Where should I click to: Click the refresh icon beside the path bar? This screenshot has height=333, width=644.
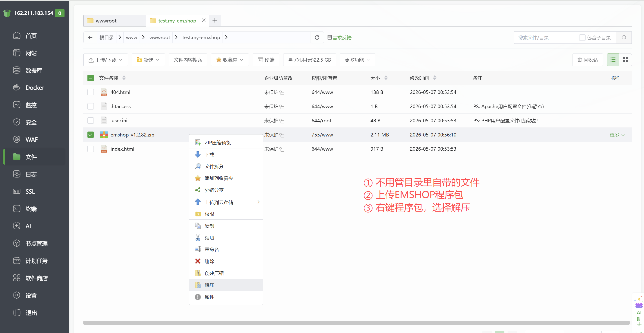tap(317, 38)
